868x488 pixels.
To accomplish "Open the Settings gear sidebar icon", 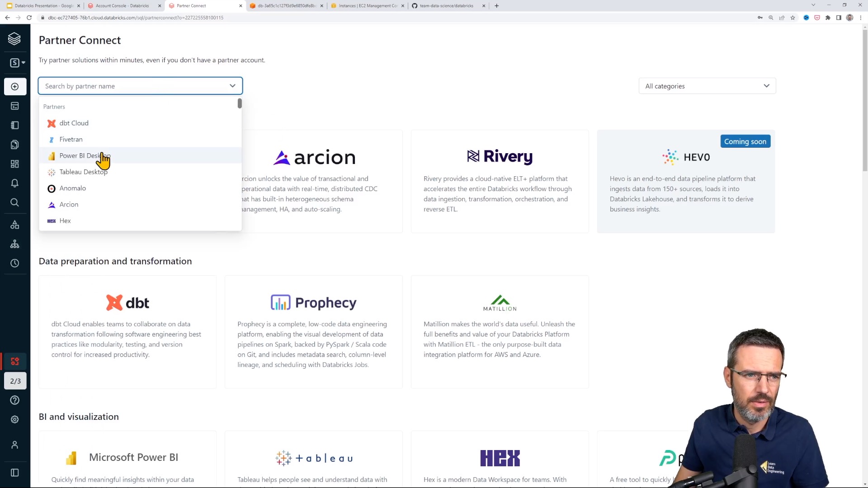I will 15,419.
